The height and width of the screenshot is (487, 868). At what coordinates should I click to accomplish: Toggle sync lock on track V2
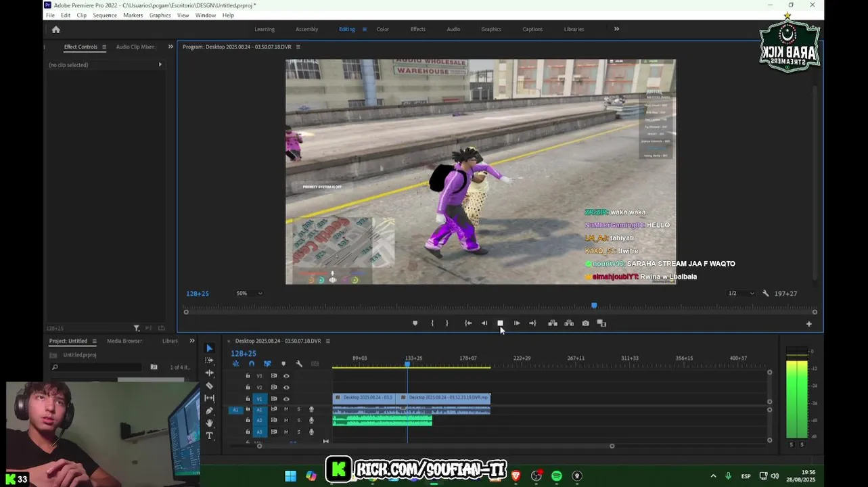[274, 388]
